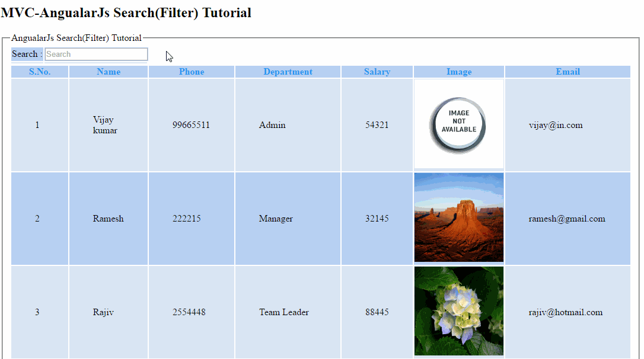This screenshot has width=644, height=359.
Task: Click Rajiv's flower image thumbnail
Action: 458,311
